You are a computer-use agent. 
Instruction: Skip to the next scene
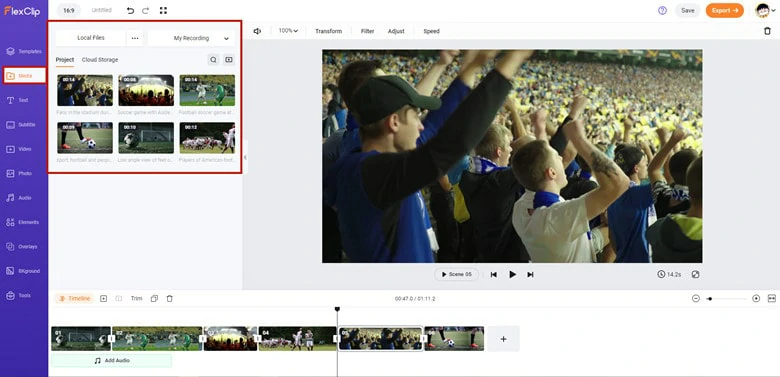(x=530, y=275)
